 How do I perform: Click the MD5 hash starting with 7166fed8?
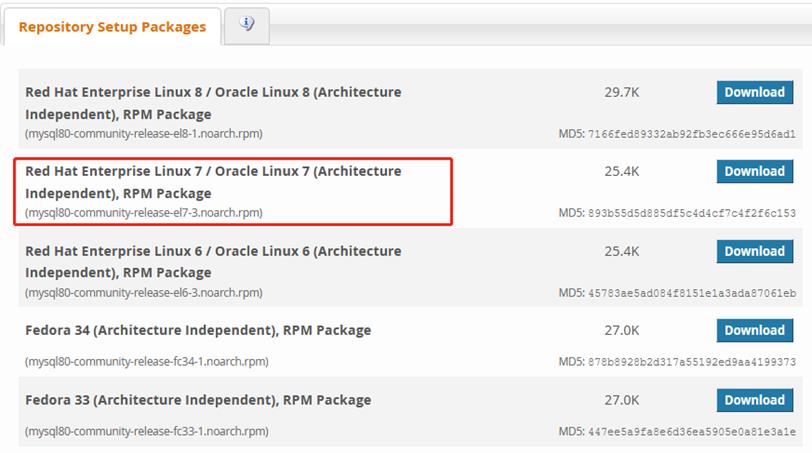pyautogui.click(x=691, y=134)
